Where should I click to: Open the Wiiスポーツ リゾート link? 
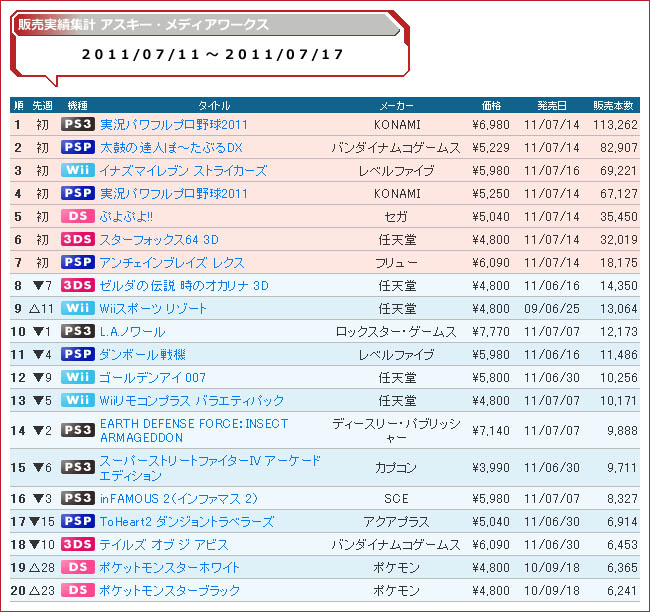click(x=153, y=308)
